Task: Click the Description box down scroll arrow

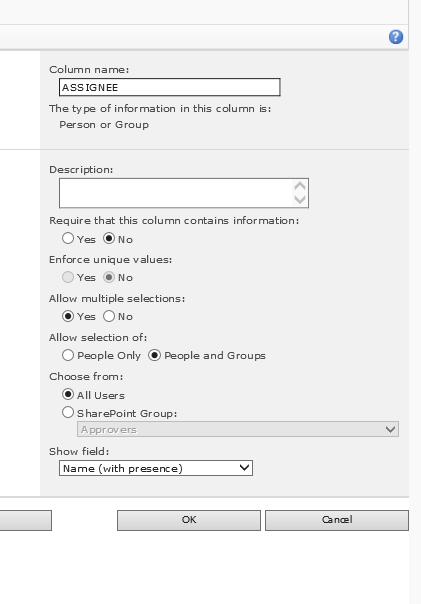Action: coord(300,200)
